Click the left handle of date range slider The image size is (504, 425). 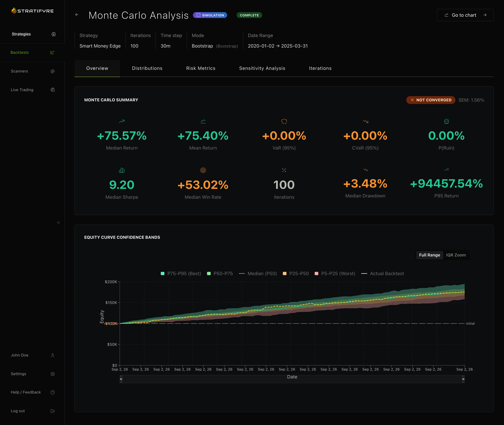pyautogui.click(x=121, y=379)
